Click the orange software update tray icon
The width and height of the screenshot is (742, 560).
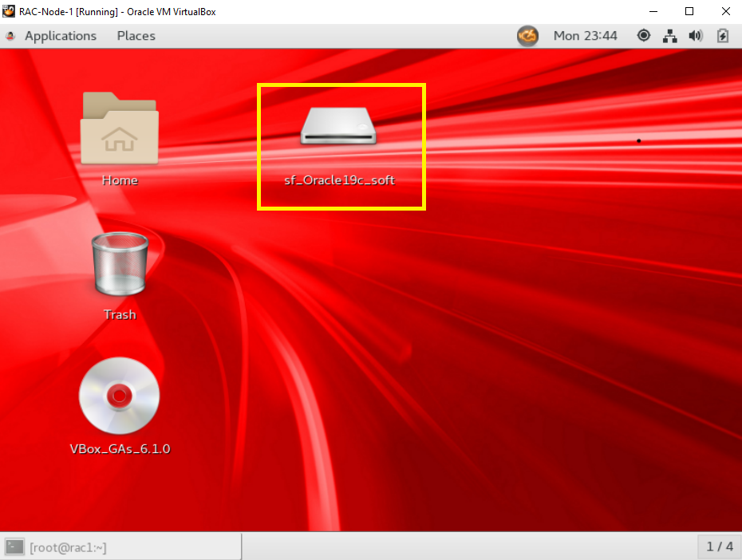tap(527, 36)
